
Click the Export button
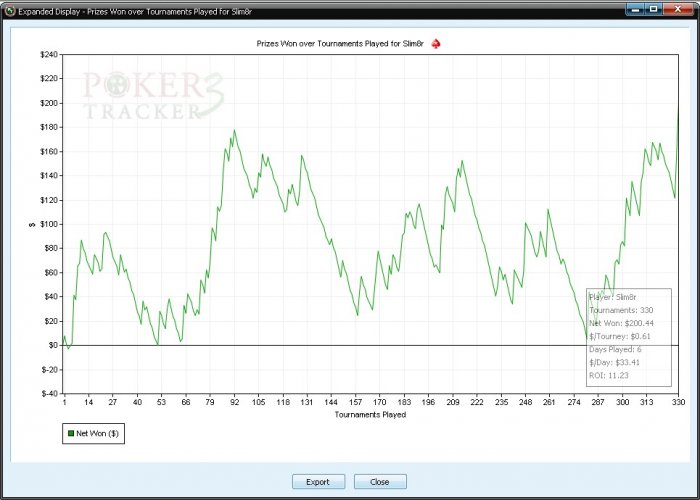click(318, 482)
